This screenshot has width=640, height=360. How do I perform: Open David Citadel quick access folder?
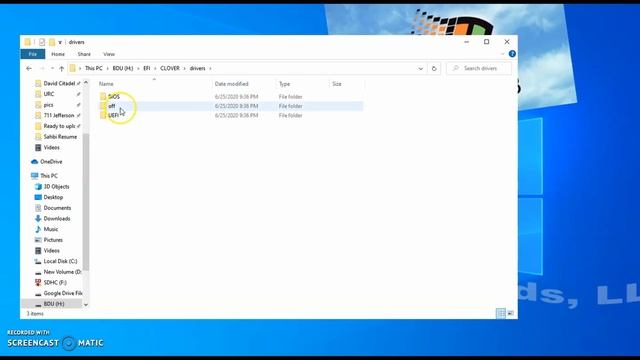click(58, 83)
